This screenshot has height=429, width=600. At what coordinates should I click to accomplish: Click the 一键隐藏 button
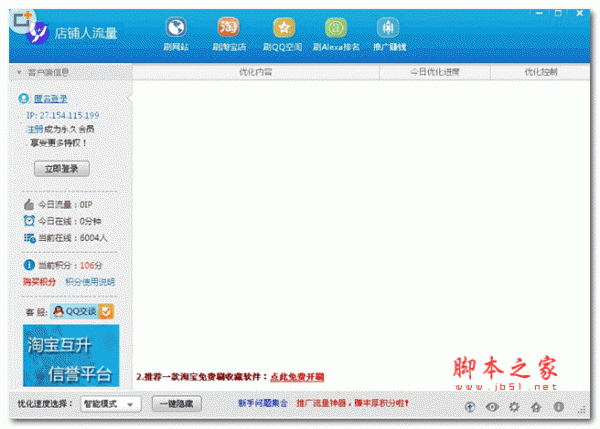pyautogui.click(x=176, y=404)
